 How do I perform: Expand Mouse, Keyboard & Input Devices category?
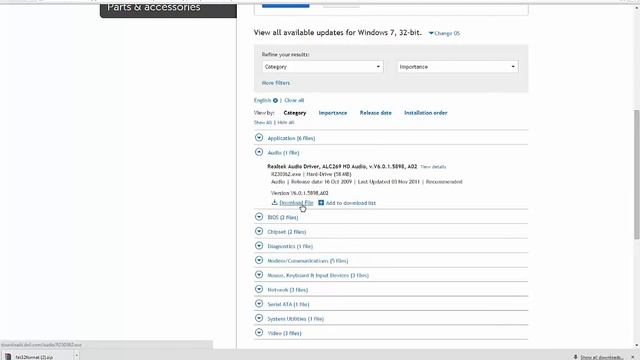click(259, 275)
